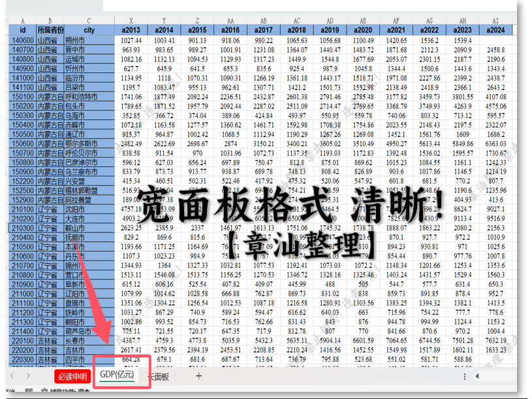Select column AB header
Screen dimensions: 532x399
coord(264,20)
